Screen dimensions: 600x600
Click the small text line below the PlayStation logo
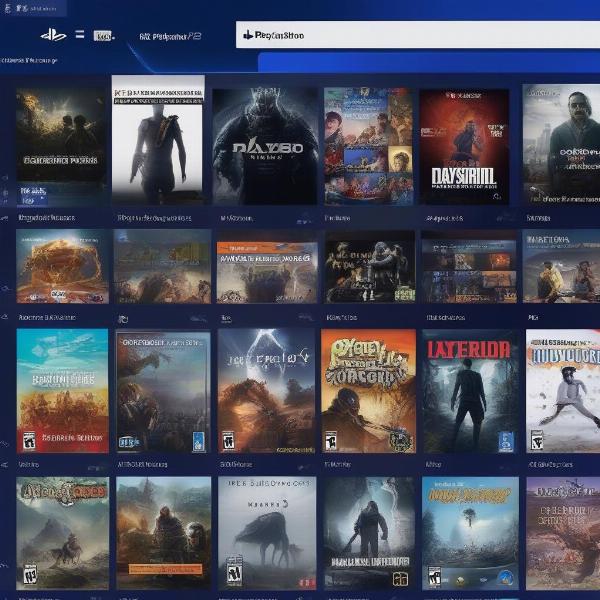(x=29, y=60)
